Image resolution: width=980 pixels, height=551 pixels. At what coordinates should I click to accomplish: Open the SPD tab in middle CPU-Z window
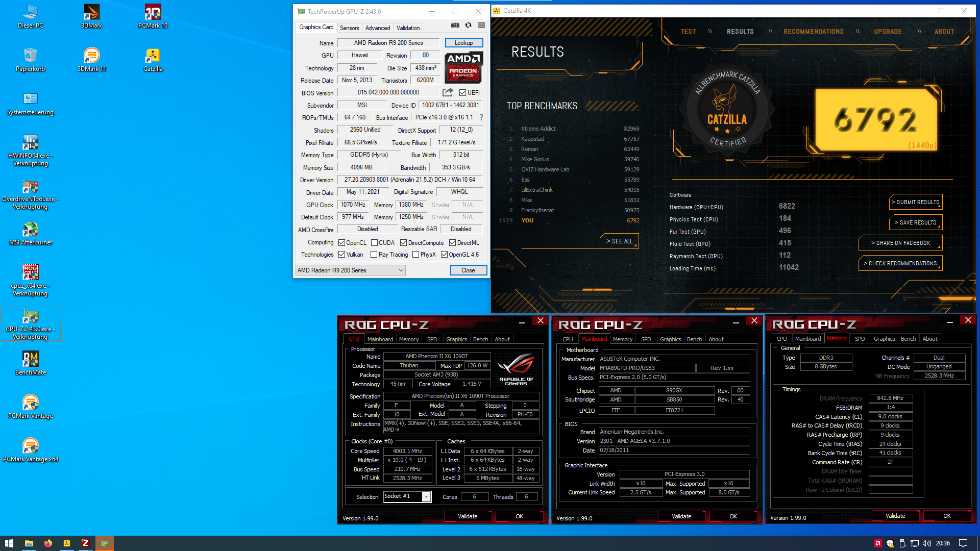click(x=646, y=339)
